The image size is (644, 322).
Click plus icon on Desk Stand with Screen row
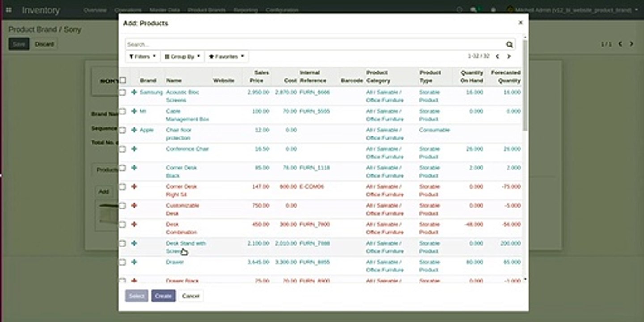134,243
